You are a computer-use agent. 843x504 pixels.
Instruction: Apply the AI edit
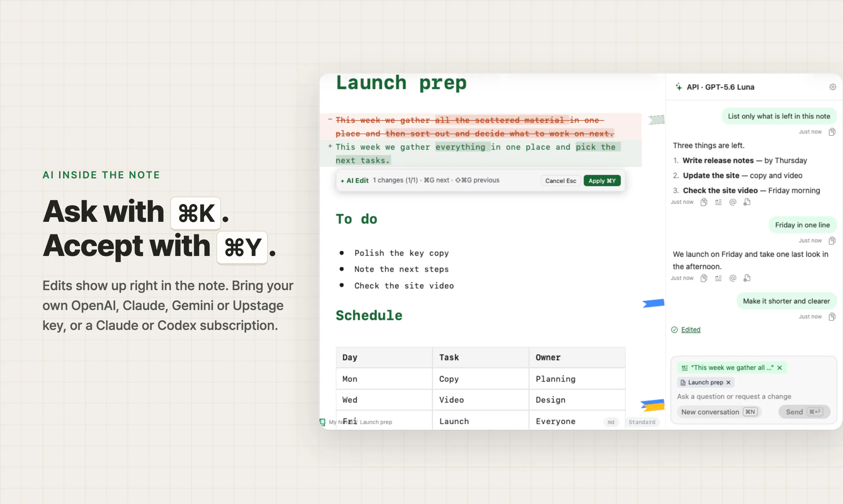602,181
